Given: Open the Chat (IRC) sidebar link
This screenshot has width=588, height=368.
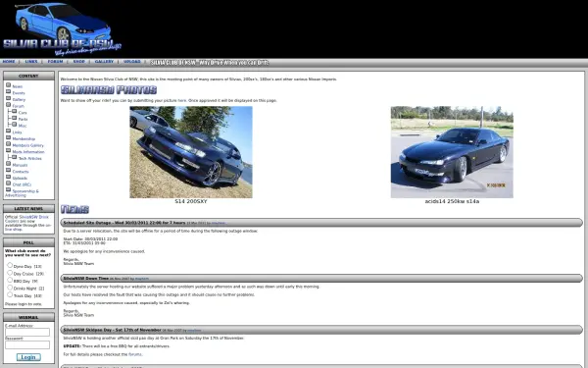Looking at the screenshot, I should click(22, 184).
